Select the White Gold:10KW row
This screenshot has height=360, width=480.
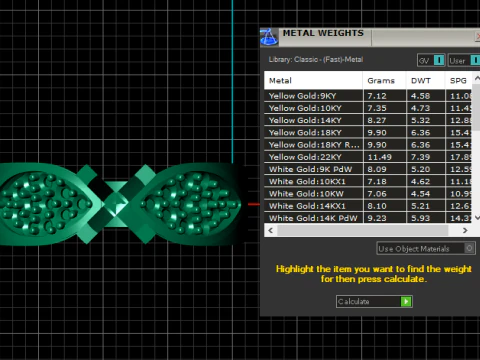[x=368, y=194]
